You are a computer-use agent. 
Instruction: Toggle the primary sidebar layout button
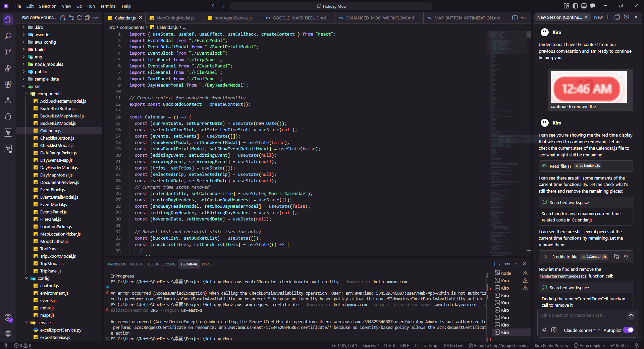pos(575,6)
